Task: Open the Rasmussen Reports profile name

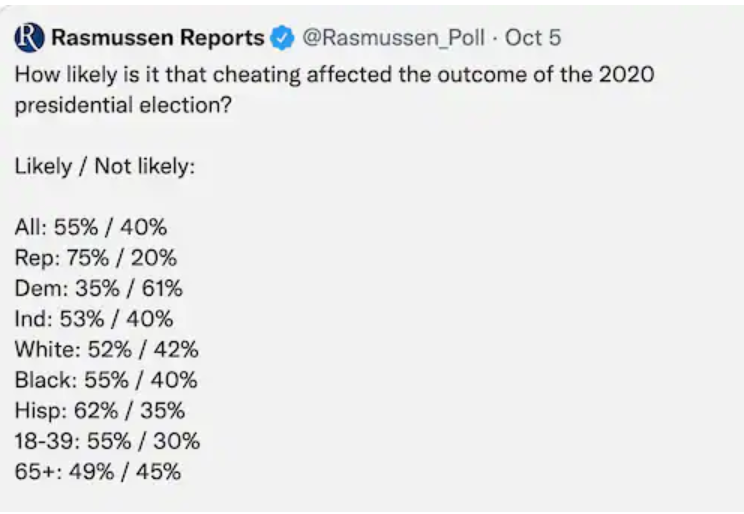Action: (157, 39)
